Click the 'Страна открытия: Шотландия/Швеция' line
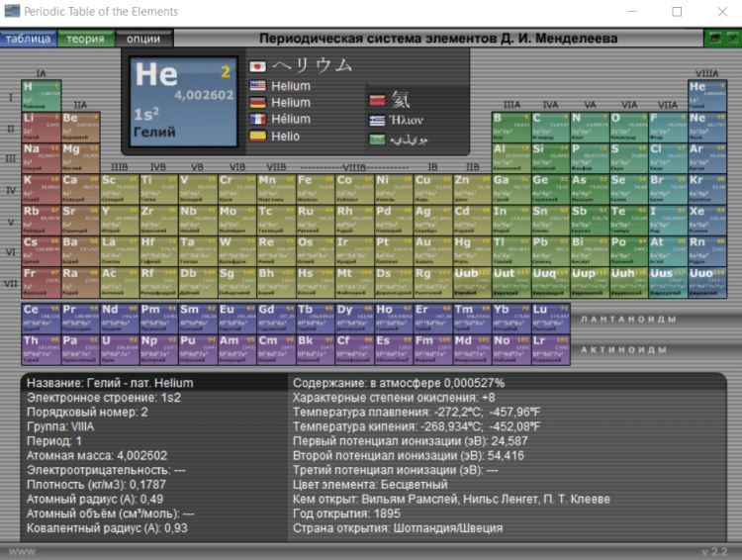742x560 pixels. coord(398,528)
